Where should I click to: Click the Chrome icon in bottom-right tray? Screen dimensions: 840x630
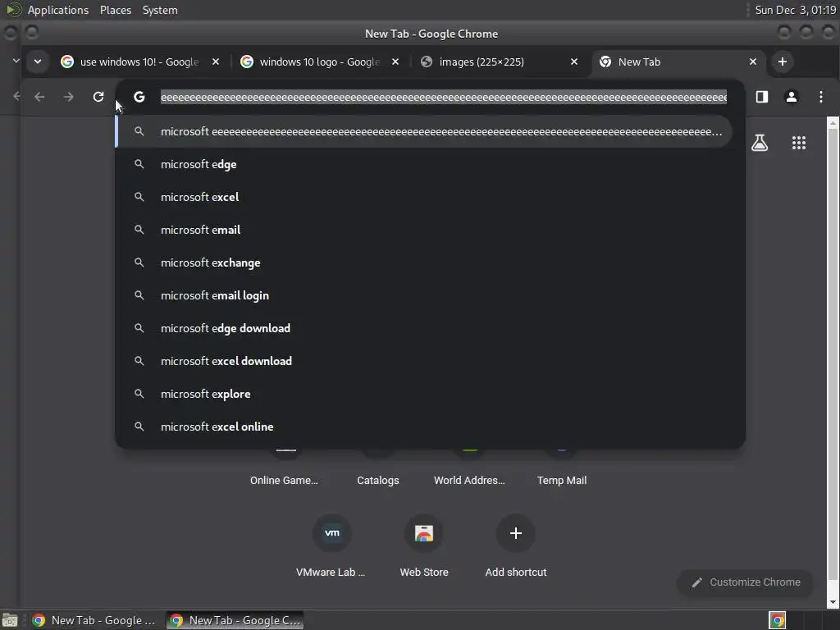click(778, 620)
